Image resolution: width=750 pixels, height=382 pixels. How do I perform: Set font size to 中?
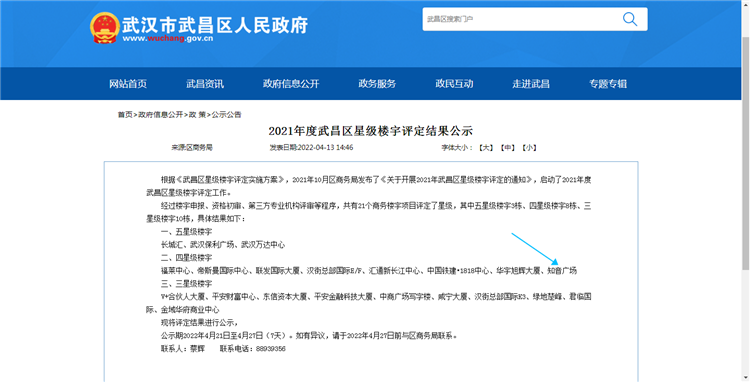(x=507, y=148)
